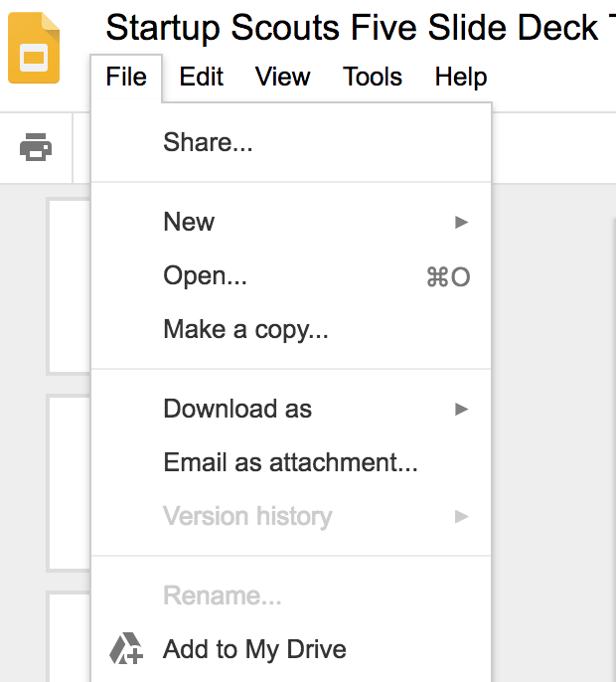The width and height of the screenshot is (616, 682).
Task: Select the second slide thumbnail
Action: (x=68, y=482)
